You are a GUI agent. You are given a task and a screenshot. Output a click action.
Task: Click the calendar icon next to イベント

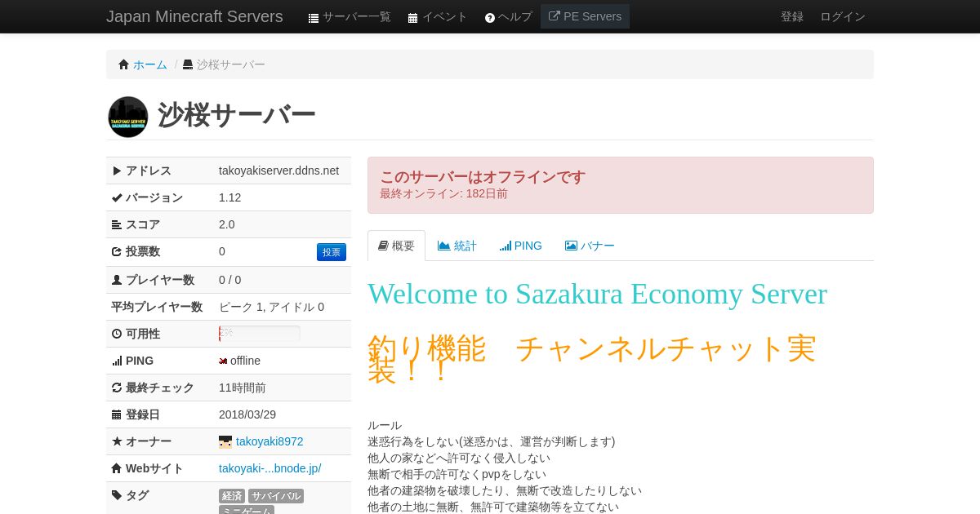pos(412,17)
